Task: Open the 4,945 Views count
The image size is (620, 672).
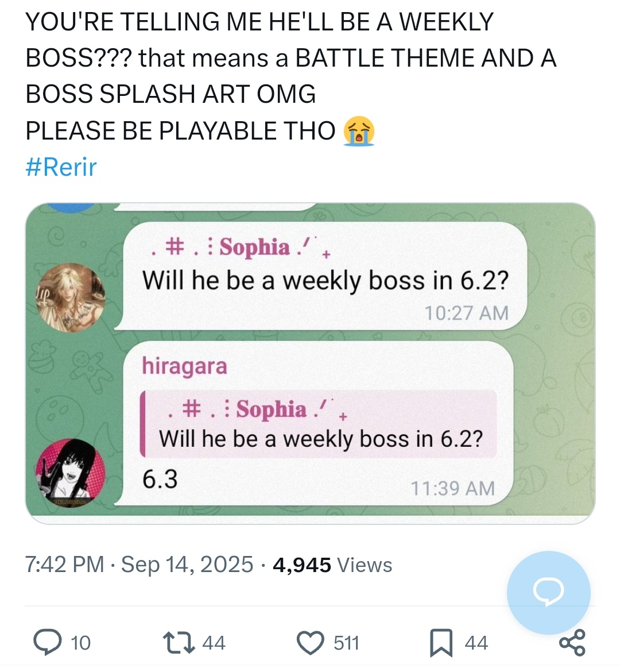Action: click(332, 565)
